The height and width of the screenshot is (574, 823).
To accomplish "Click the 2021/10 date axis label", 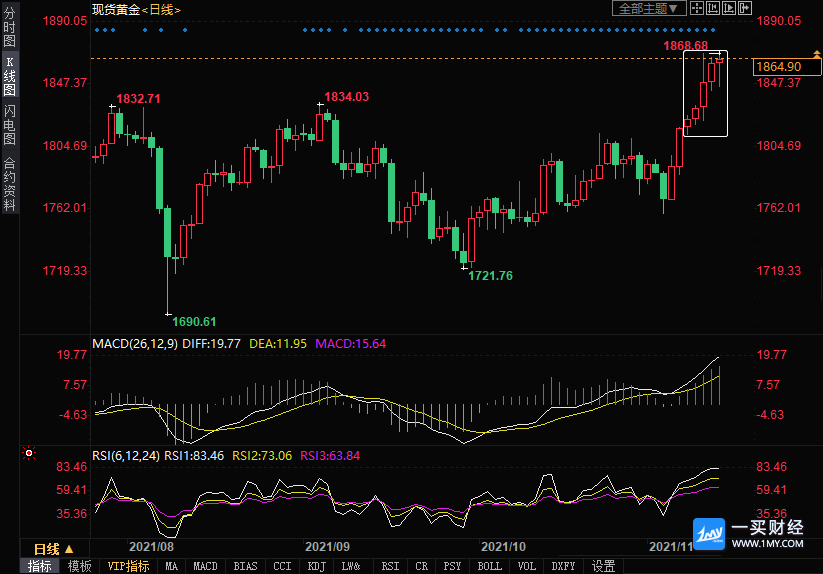I will coord(503,547).
